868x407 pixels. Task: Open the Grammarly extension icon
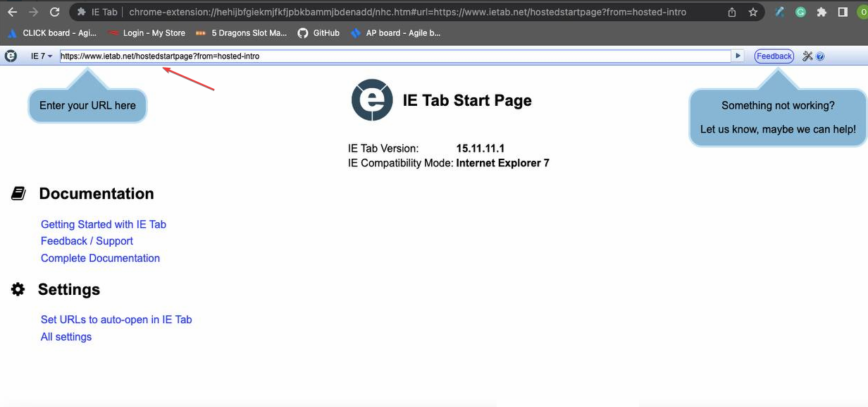coord(800,12)
